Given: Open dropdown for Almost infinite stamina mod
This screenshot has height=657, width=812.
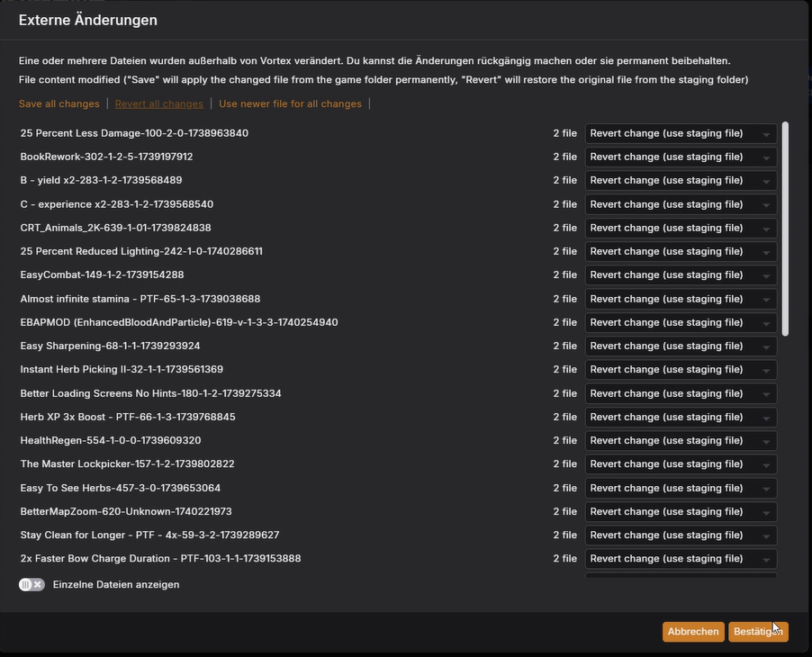Looking at the screenshot, I should pyautogui.click(x=681, y=299).
